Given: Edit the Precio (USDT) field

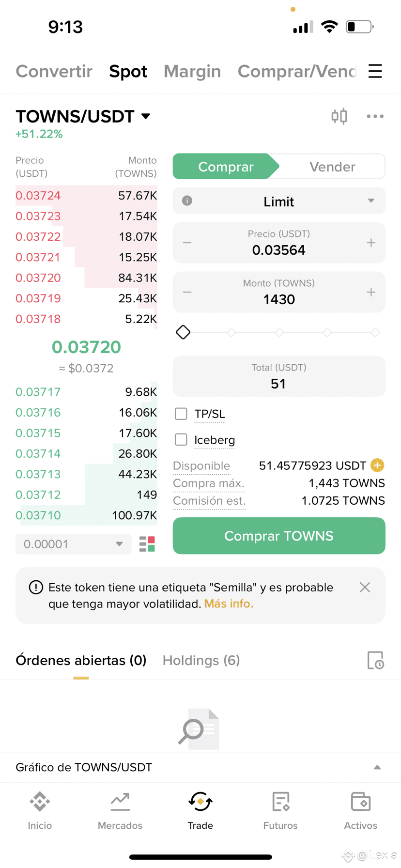Looking at the screenshot, I should [279, 243].
